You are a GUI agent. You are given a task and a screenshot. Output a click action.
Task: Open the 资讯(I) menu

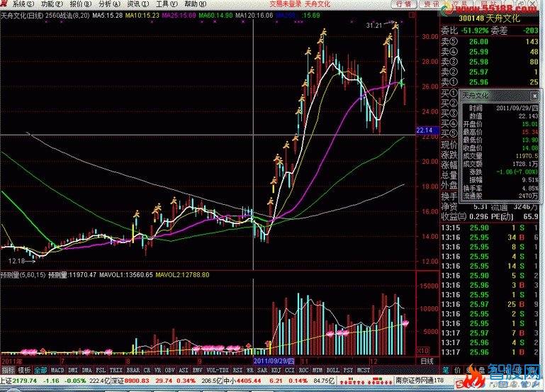click(x=137, y=4)
